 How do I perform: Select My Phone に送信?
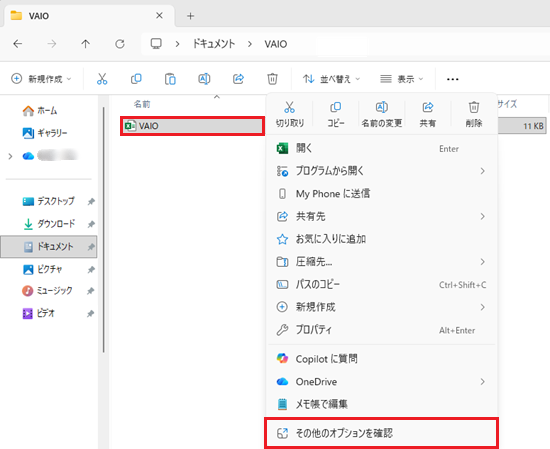382,194
